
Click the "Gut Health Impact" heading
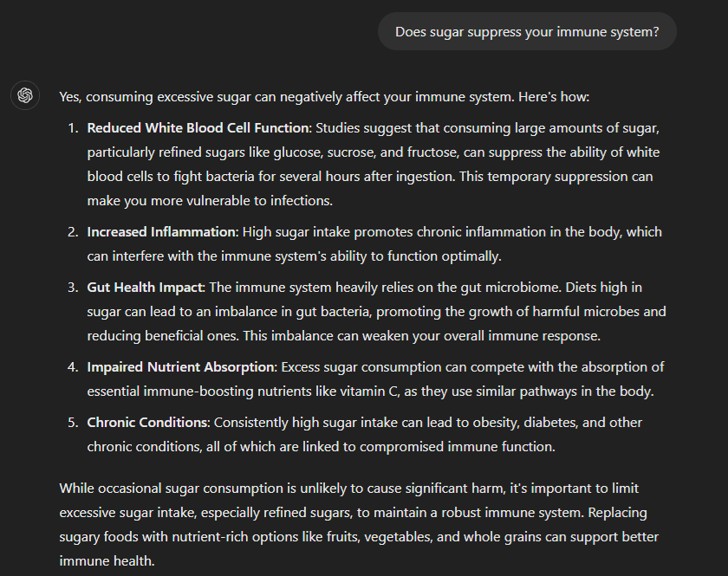[x=146, y=288]
